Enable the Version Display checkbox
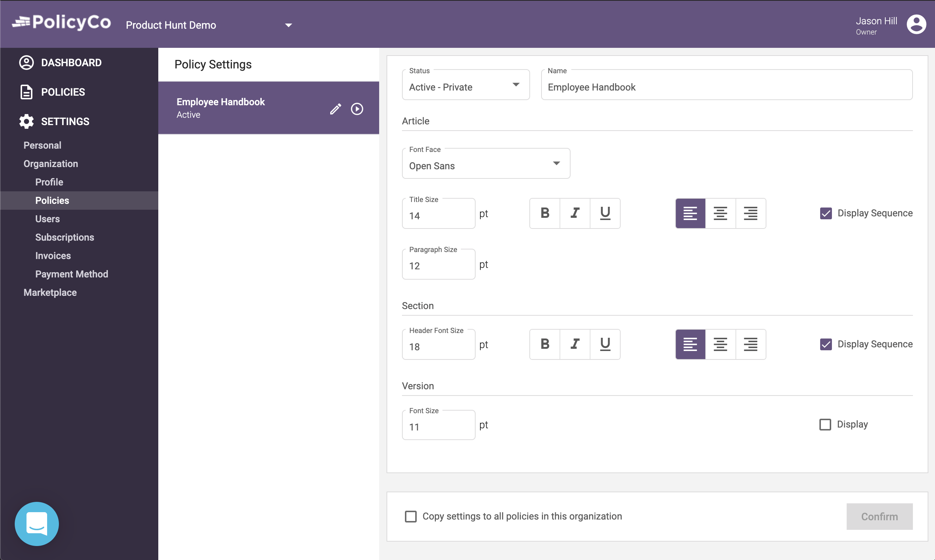The width and height of the screenshot is (935, 560). click(825, 425)
